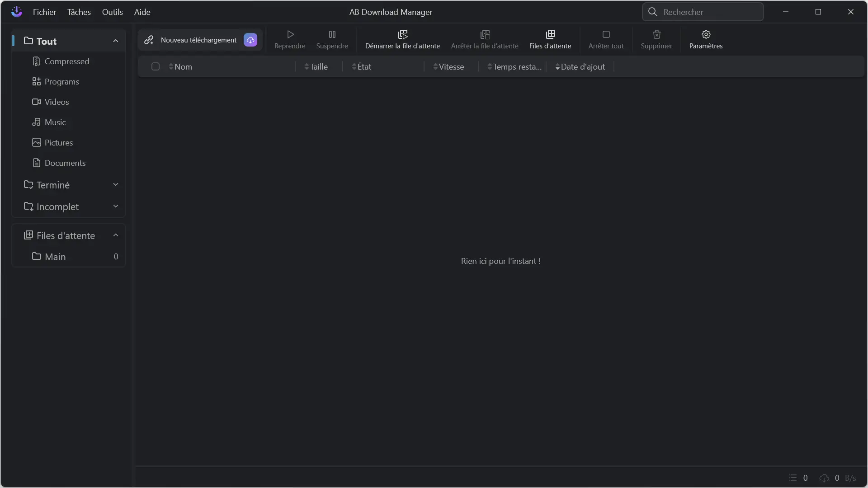Select the Videos category

(x=69, y=102)
